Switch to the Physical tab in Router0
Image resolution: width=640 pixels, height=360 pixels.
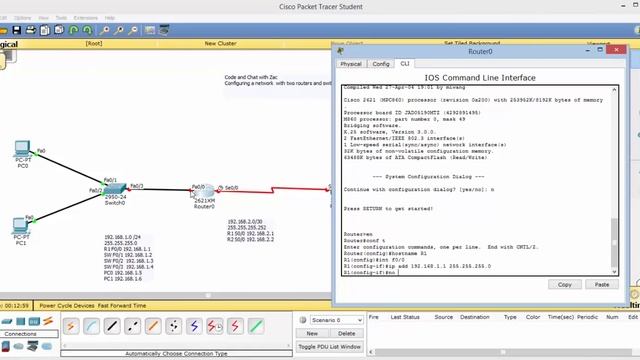click(351, 64)
